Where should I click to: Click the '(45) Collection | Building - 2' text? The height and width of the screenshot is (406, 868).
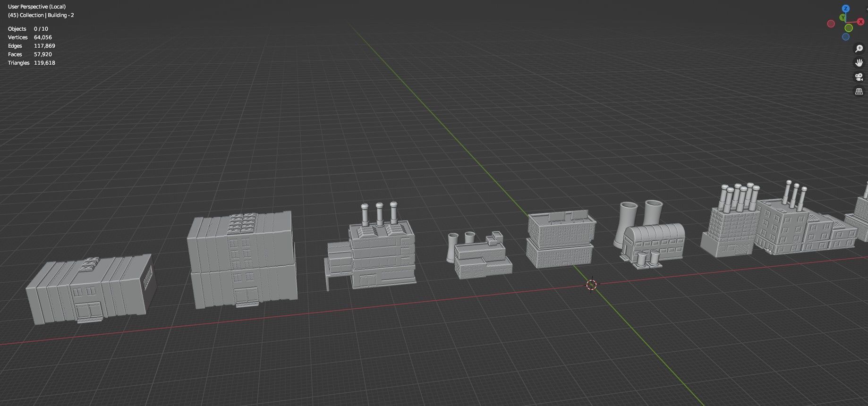(41, 15)
